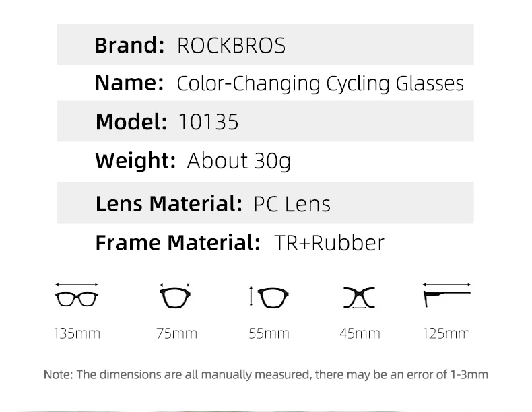Click the nose bridge width icon
Image resolution: width=532 pixels, height=412 pixels.
359,298
